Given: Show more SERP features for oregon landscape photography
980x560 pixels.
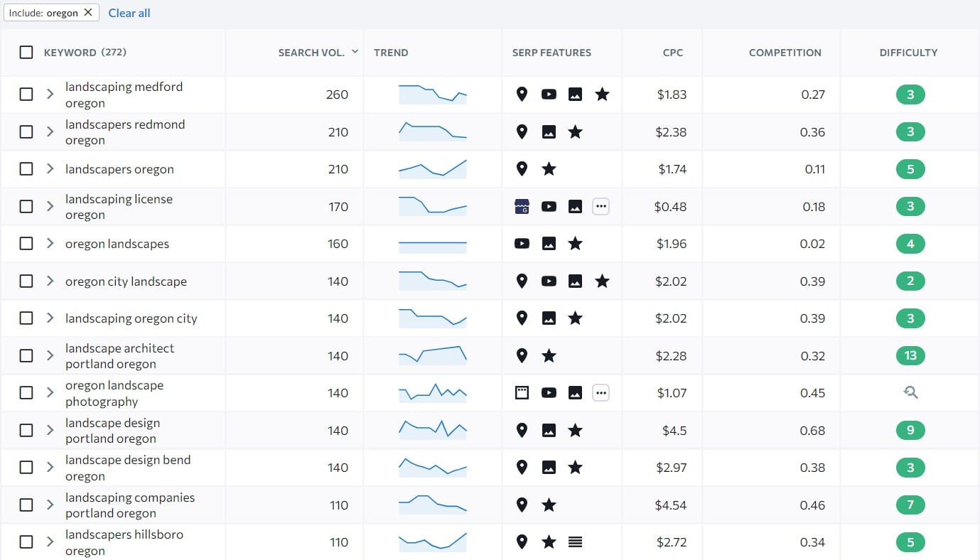Looking at the screenshot, I should pos(601,393).
